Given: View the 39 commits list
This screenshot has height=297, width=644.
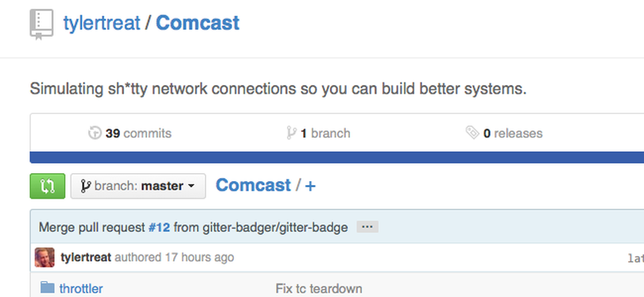Looking at the screenshot, I should (138, 133).
